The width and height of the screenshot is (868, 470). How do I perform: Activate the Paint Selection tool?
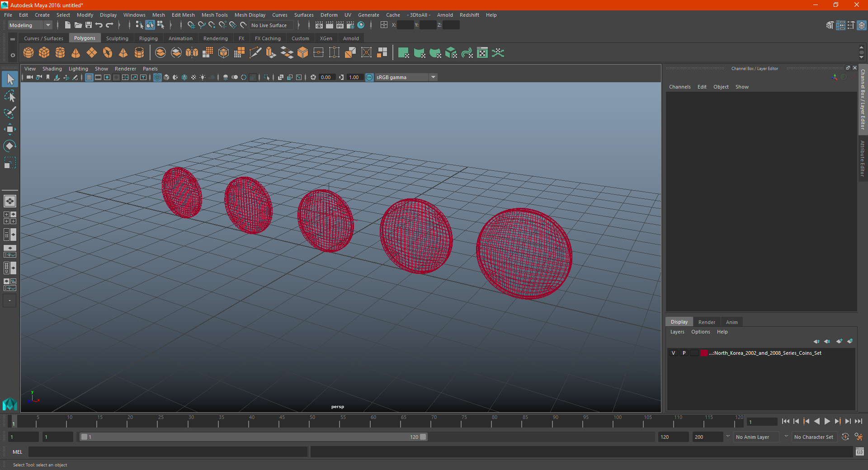point(10,113)
